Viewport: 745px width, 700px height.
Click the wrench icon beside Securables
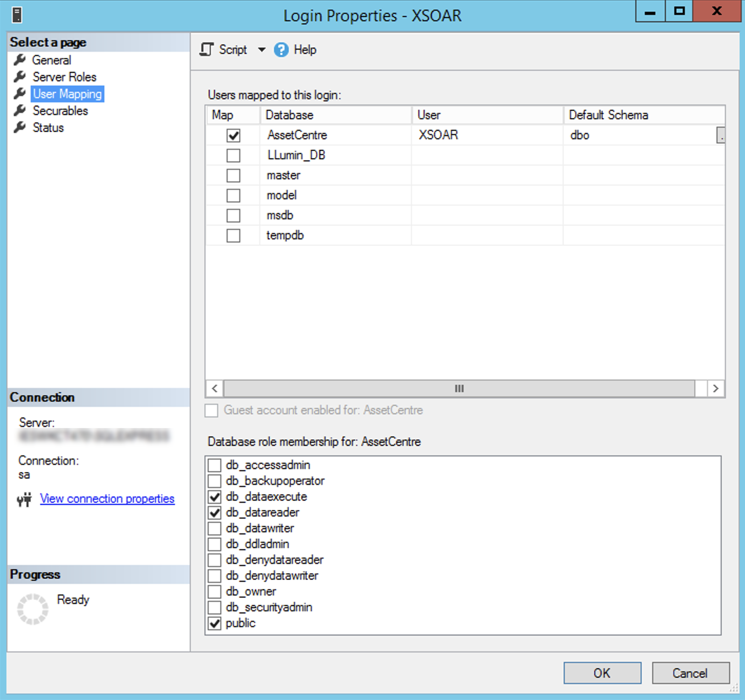click(19, 110)
